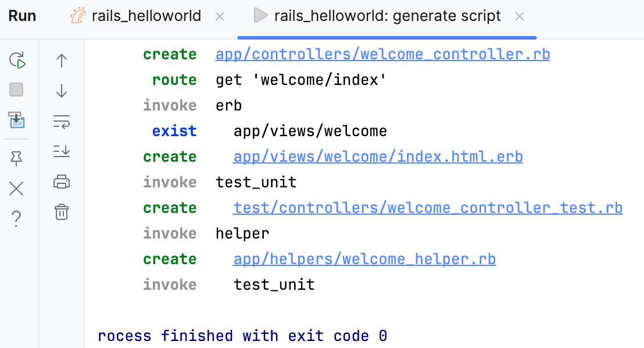644x348 pixels.
Task: Rerun the generate script process
Action: click(x=16, y=60)
